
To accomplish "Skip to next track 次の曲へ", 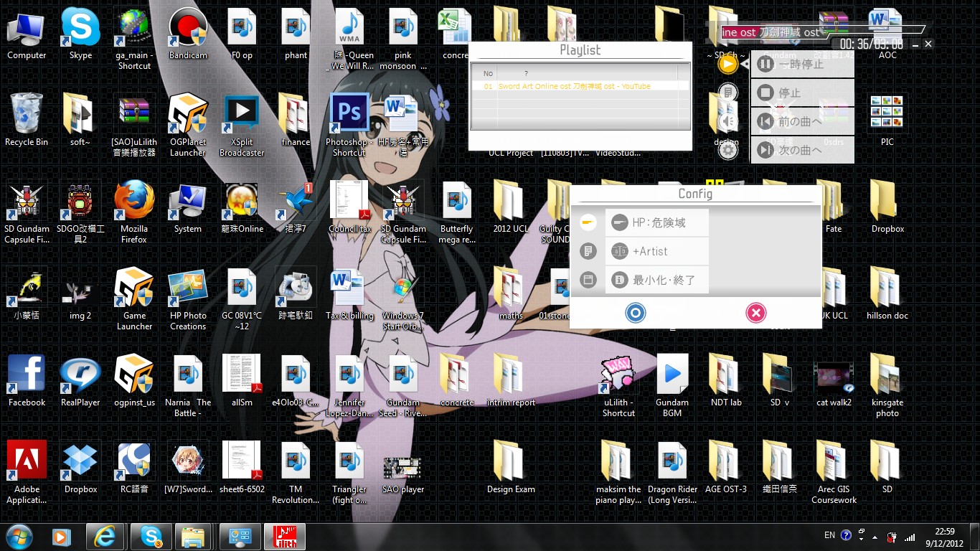I will click(x=802, y=150).
